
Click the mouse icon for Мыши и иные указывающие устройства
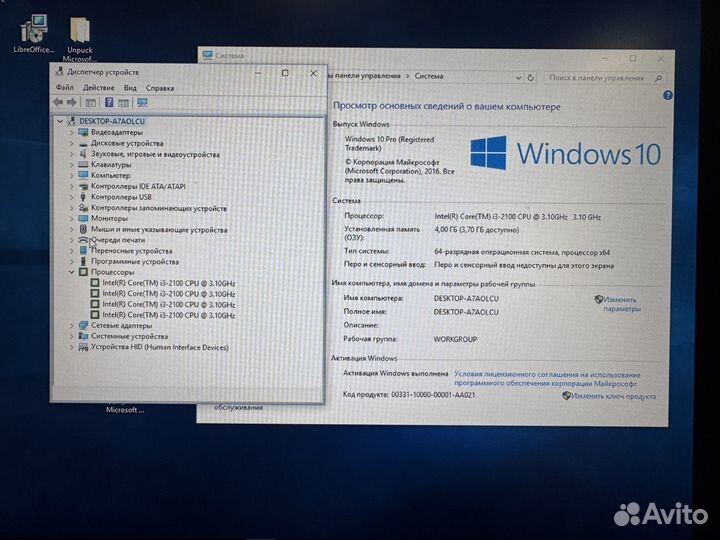pos(83,229)
